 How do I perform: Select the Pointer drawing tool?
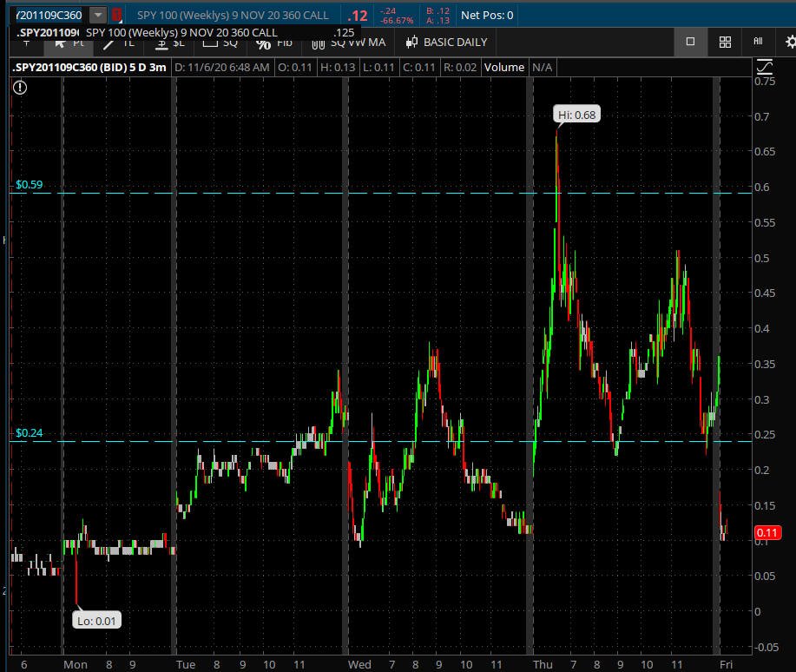pyautogui.click(x=68, y=42)
